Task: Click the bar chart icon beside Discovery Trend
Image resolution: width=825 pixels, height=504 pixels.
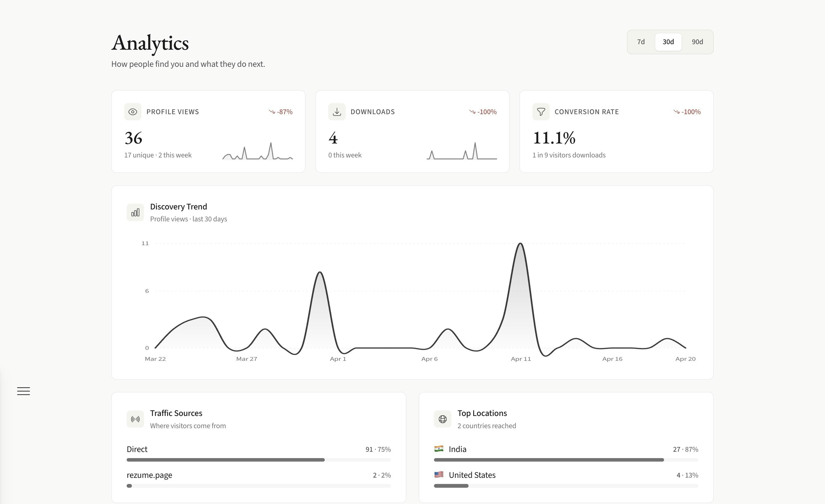Action: [x=135, y=212]
